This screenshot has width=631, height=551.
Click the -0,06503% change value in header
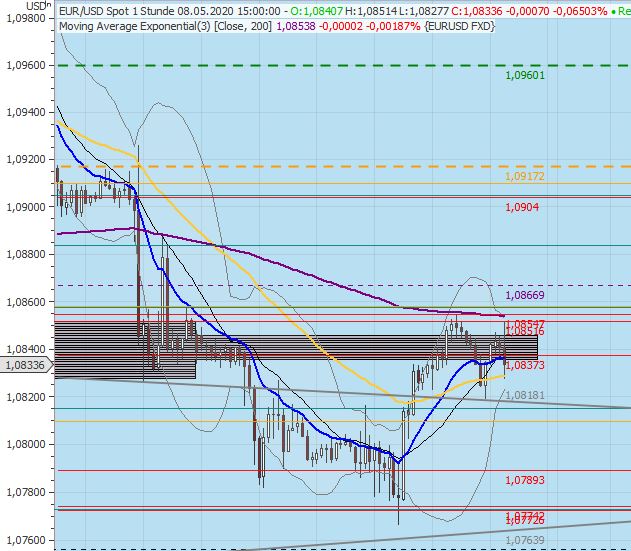580,11
